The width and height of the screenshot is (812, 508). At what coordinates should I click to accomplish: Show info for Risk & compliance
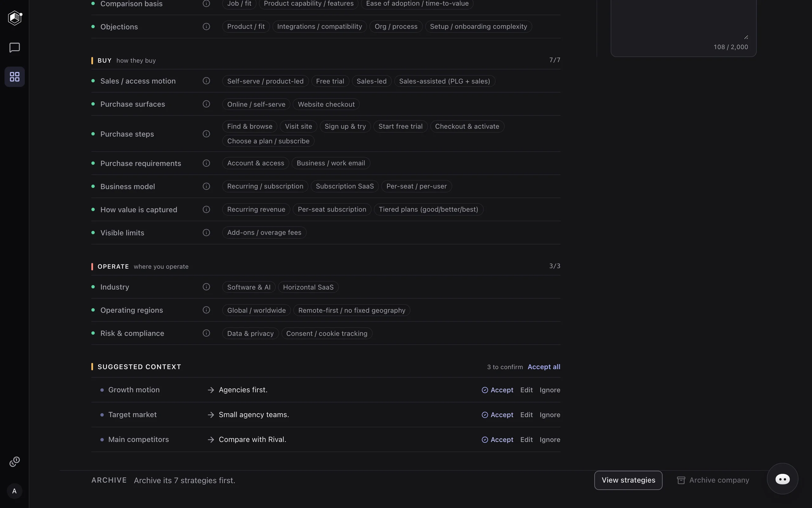[206, 333]
